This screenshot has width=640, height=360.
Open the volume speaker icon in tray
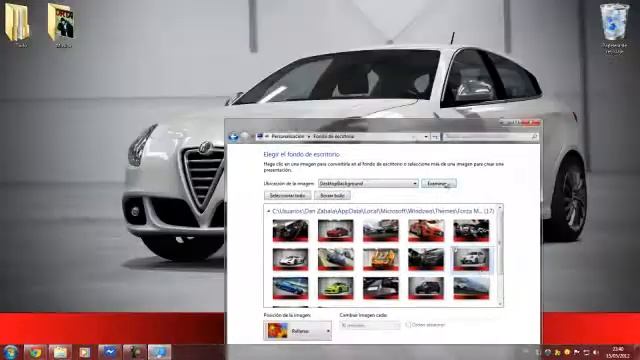tap(596, 352)
